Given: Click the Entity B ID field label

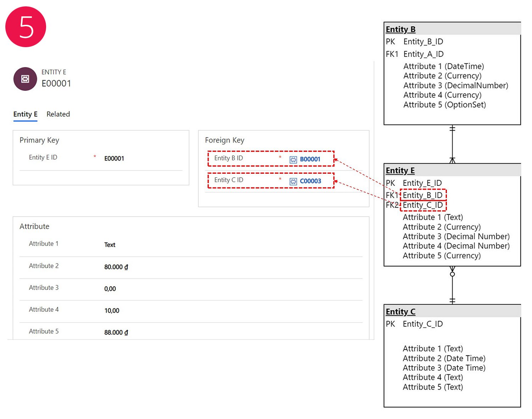Looking at the screenshot, I should coord(228,158).
